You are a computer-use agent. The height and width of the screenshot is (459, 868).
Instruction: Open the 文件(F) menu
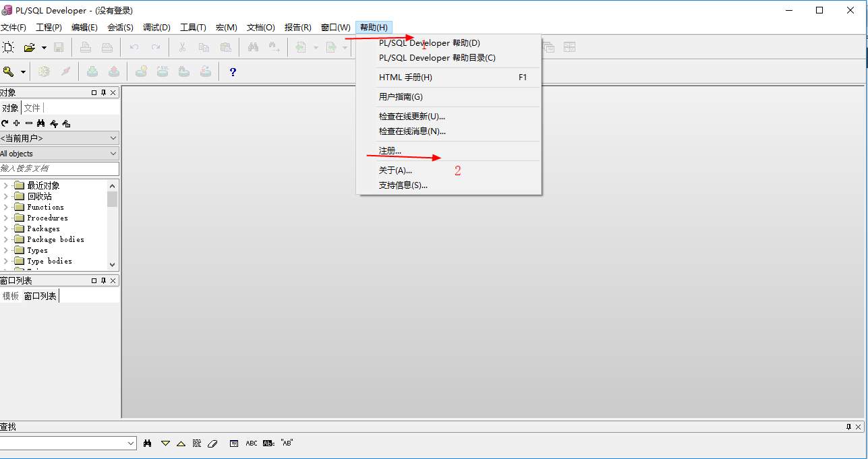coord(13,28)
